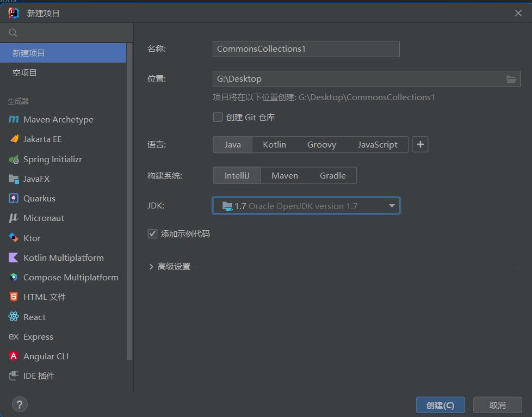Close the 新建项目 dialog
This screenshot has width=532, height=417.
tap(518, 13)
